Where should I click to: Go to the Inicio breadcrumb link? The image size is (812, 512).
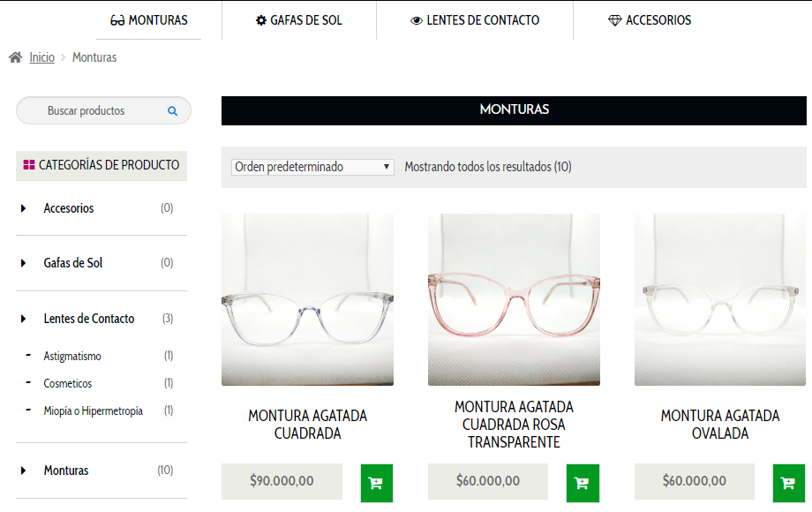(42, 57)
